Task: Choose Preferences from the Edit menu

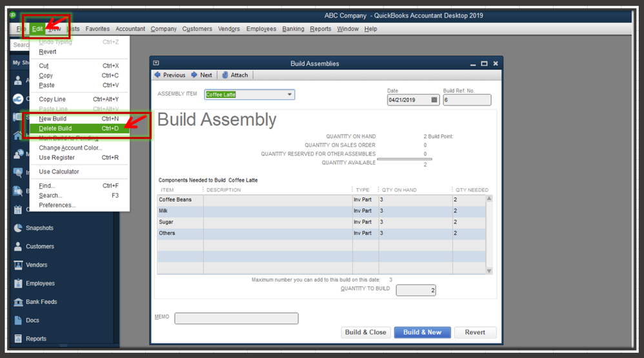Action: pyautogui.click(x=79, y=205)
